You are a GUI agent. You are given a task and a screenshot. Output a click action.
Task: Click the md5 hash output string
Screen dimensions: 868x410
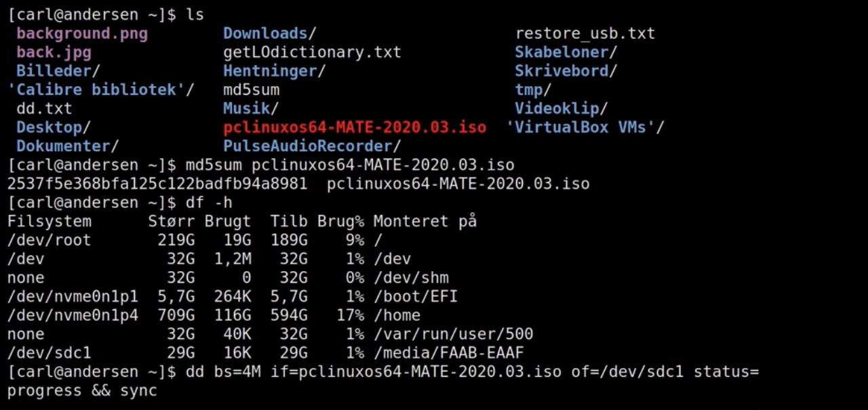coord(157,184)
